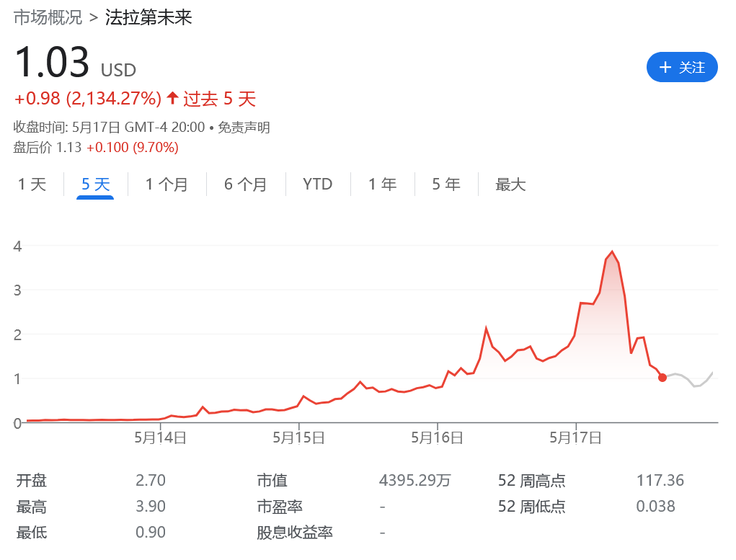Click the 52 周低点 value 0.038
The width and height of the screenshot is (736, 560).
(x=656, y=506)
